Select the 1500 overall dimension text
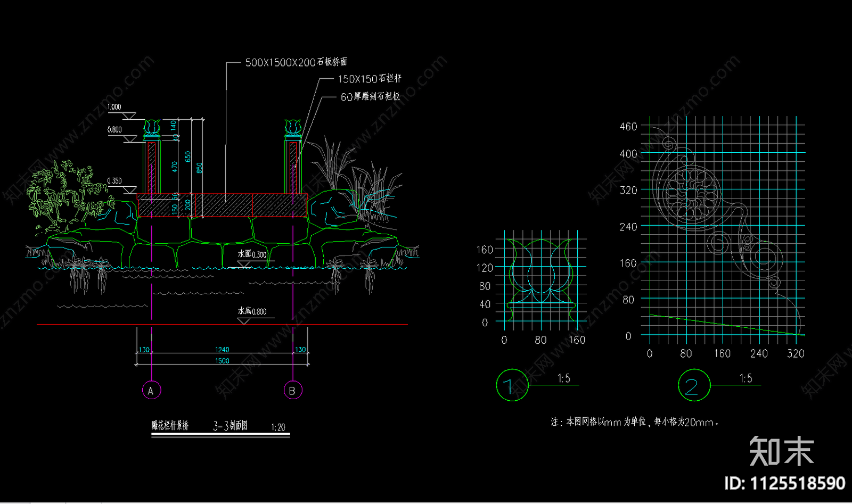 click(x=222, y=361)
